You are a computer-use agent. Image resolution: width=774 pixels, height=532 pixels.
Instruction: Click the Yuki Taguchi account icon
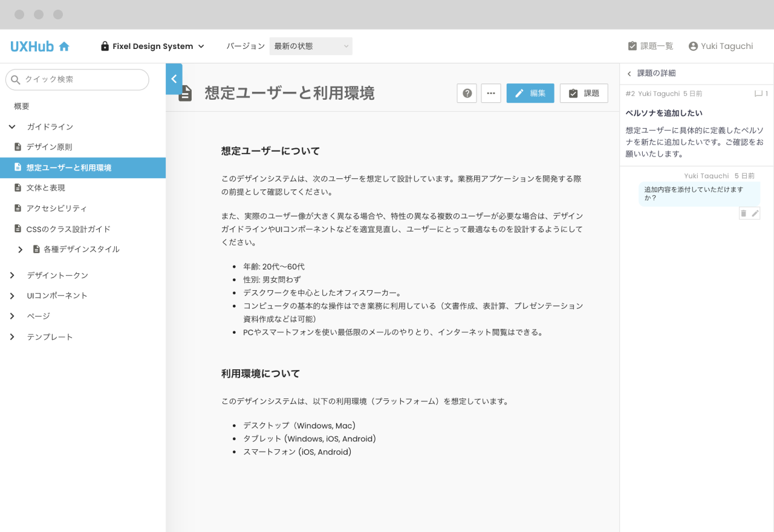pos(693,47)
